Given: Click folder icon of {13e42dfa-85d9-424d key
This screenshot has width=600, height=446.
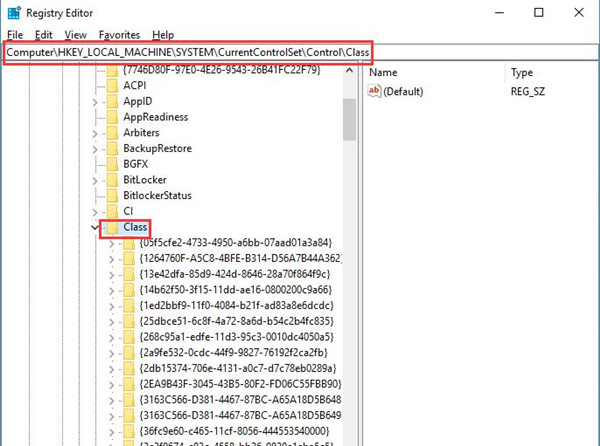Looking at the screenshot, I should [x=129, y=274].
